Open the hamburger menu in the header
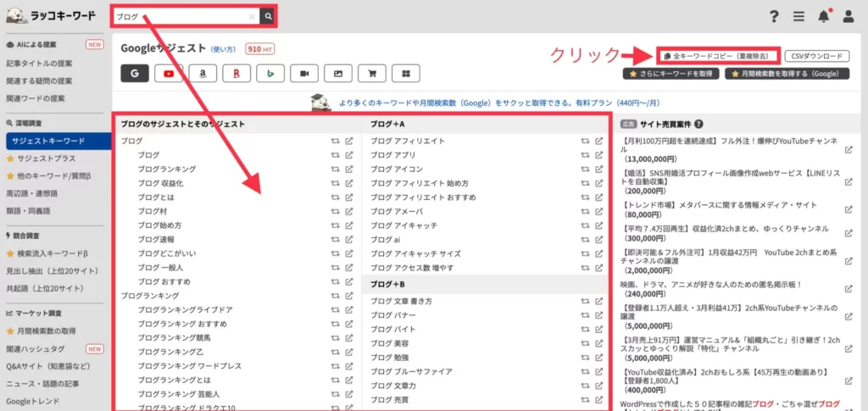 pyautogui.click(x=798, y=17)
